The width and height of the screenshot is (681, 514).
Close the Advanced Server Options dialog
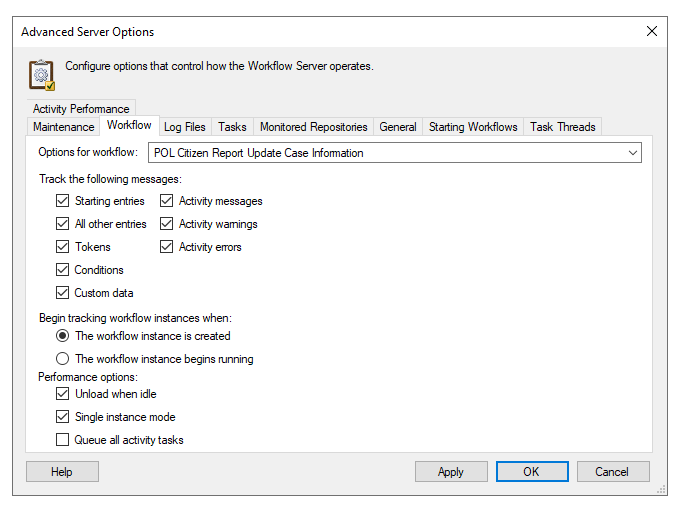pyautogui.click(x=651, y=31)
